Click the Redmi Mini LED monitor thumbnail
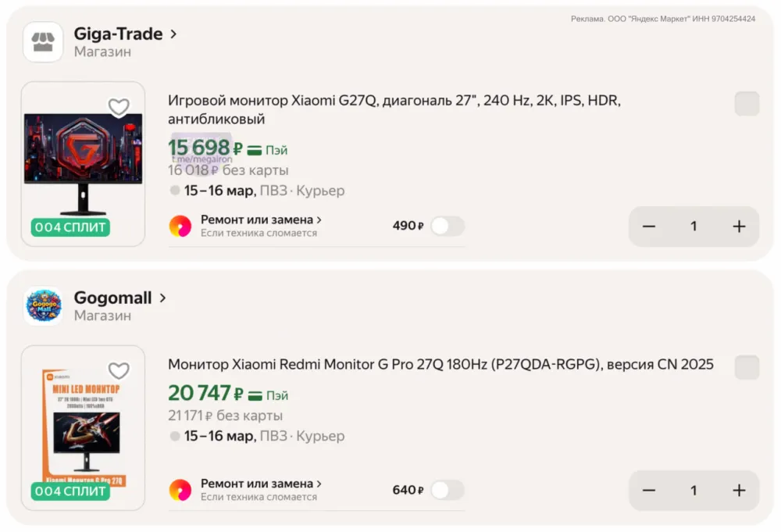Screen dimensions: 781x532 [83, 426]
